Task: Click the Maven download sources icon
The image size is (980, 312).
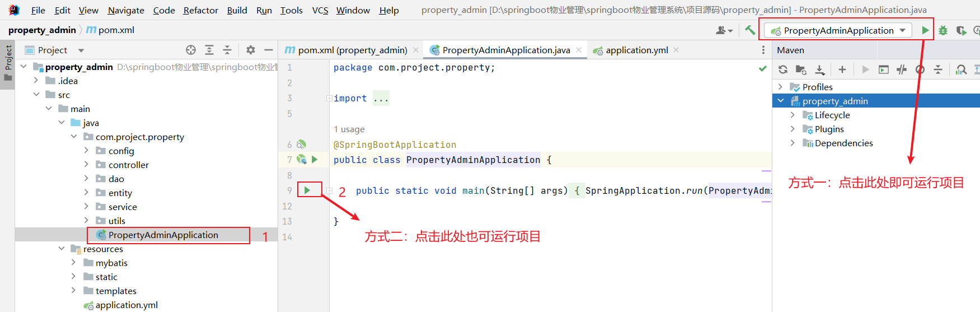Action: 820,69
